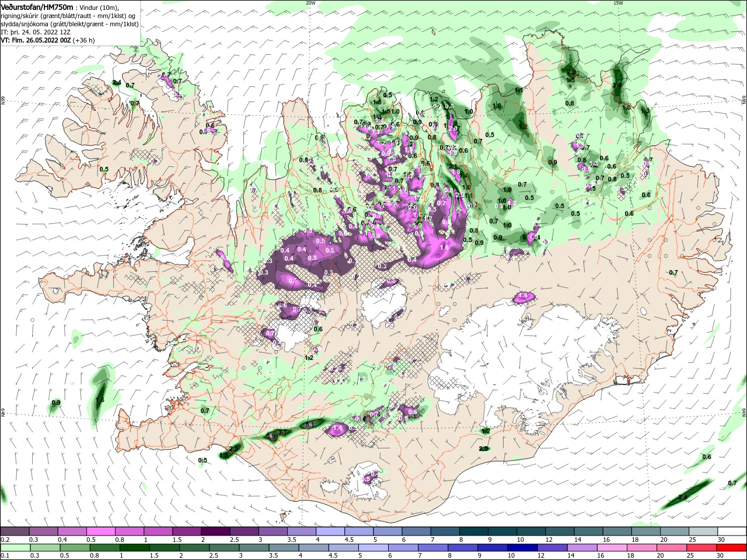Click the 'IT: þri. 24. 05. 2022 12Z' line
This screenshot has height=560, width=747.
(36, 32)
